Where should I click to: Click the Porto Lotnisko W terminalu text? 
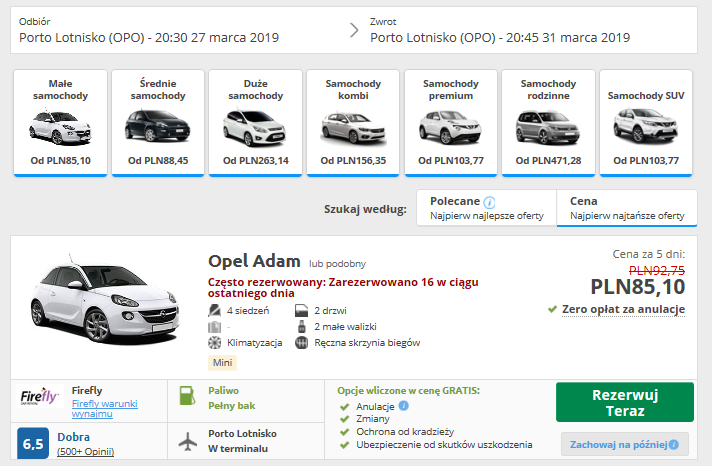point(242,441)
